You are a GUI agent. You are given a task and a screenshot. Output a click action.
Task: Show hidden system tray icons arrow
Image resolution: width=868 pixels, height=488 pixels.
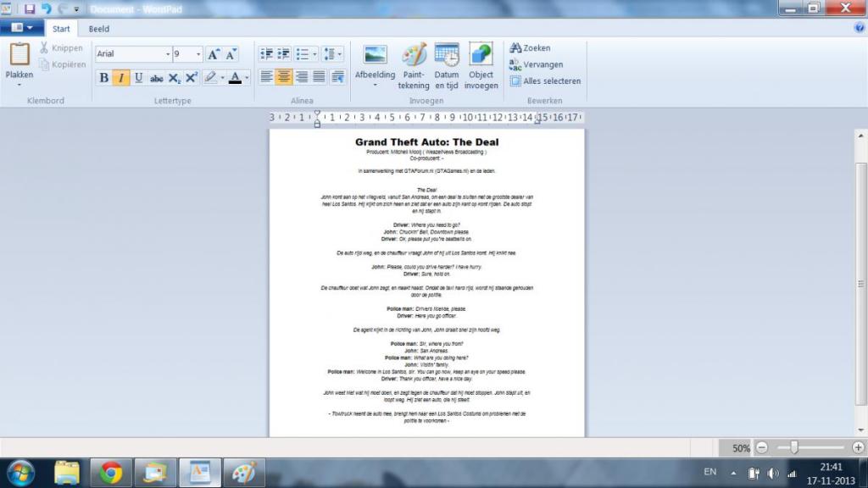(x=733, y=473)
